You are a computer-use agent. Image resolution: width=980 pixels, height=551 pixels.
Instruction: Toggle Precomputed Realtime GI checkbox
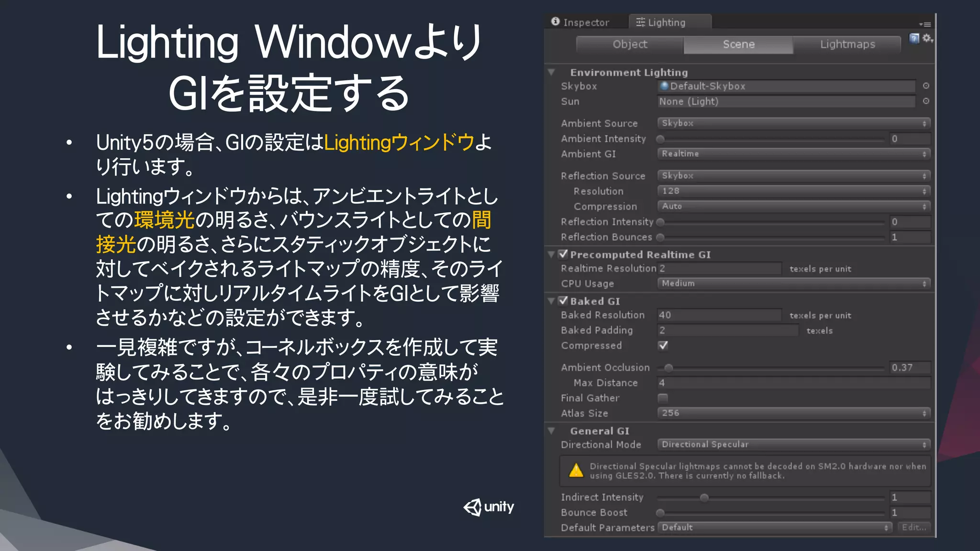(x=563, y=254)
